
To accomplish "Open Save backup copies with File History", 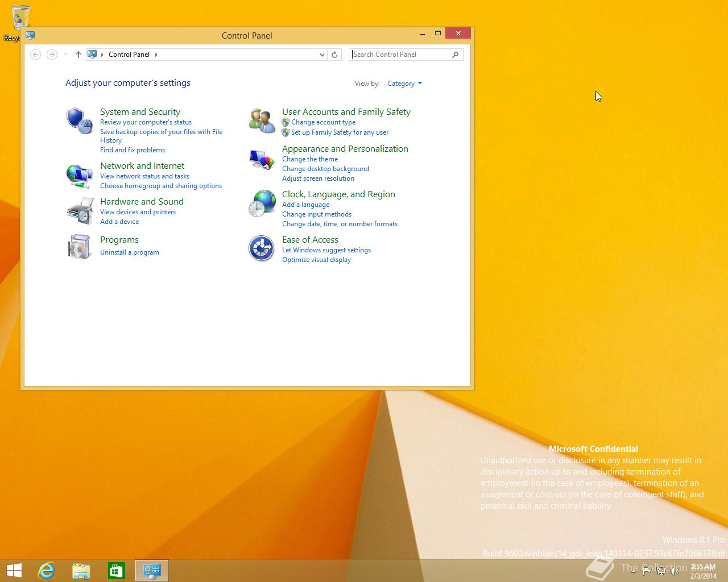I will [x=161, y=136].
